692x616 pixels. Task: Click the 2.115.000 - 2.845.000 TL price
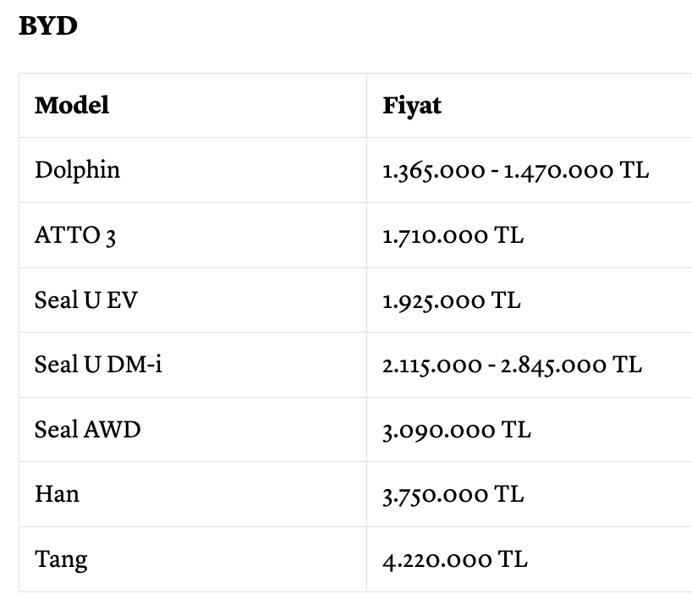512,366
